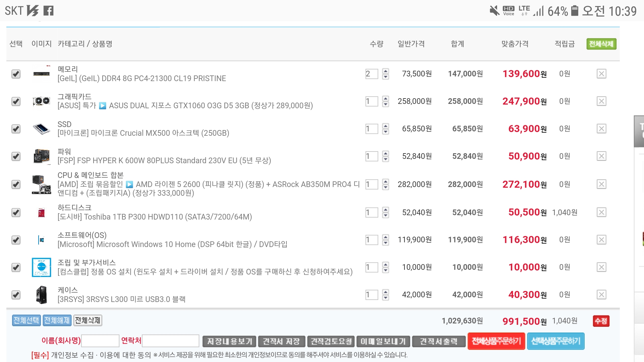Increase Windows 10 quantity using up arrow

386,237
